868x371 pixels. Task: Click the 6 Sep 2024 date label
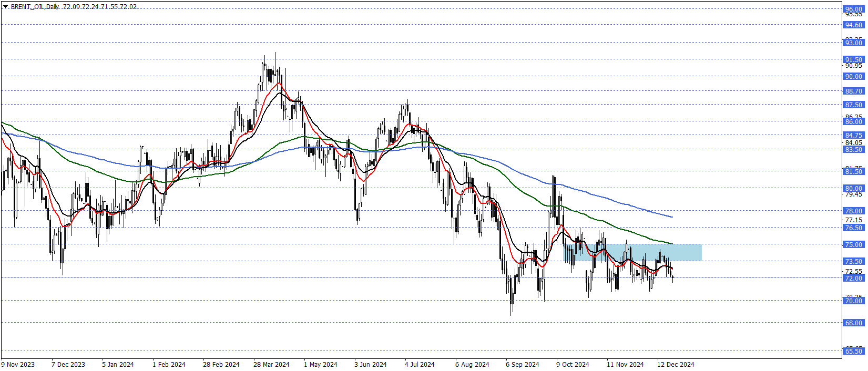point(523,364)
